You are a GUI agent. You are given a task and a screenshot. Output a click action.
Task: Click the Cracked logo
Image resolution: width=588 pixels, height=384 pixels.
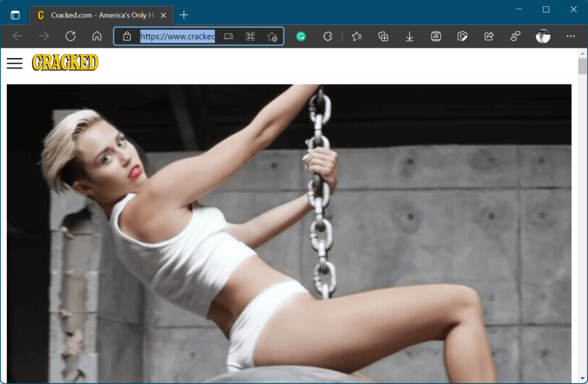[65, 62]
